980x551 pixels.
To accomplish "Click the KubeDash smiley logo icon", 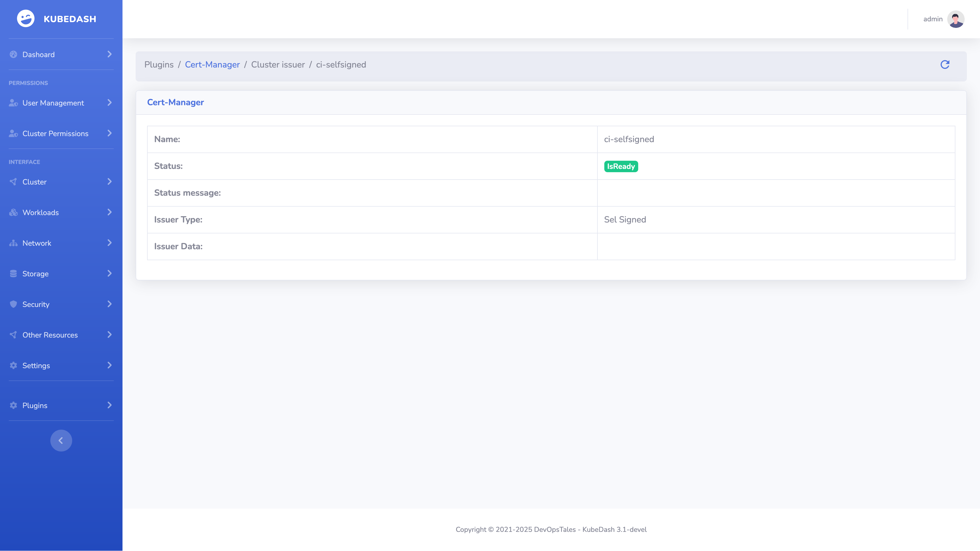I will [25, 19].
